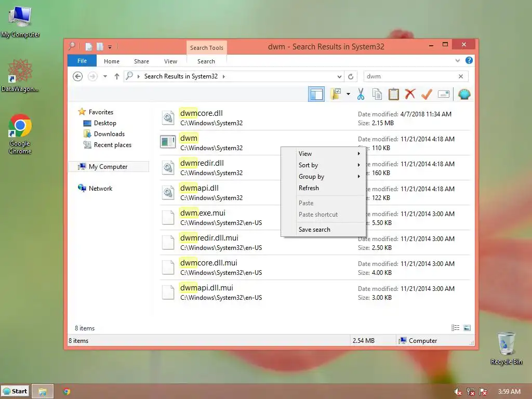This screenshot has width=532, height=399.
Task: Toggle the preview pane toolbar button
Action: (316, 95)
